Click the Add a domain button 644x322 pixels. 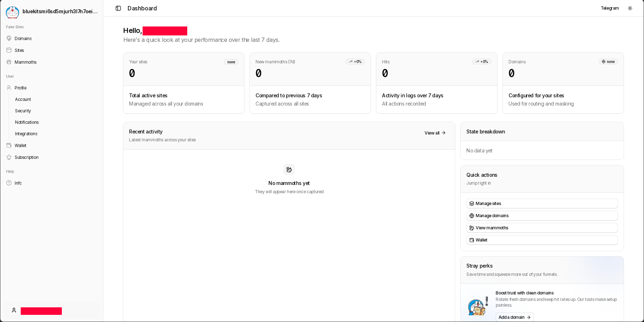[515, 317]
